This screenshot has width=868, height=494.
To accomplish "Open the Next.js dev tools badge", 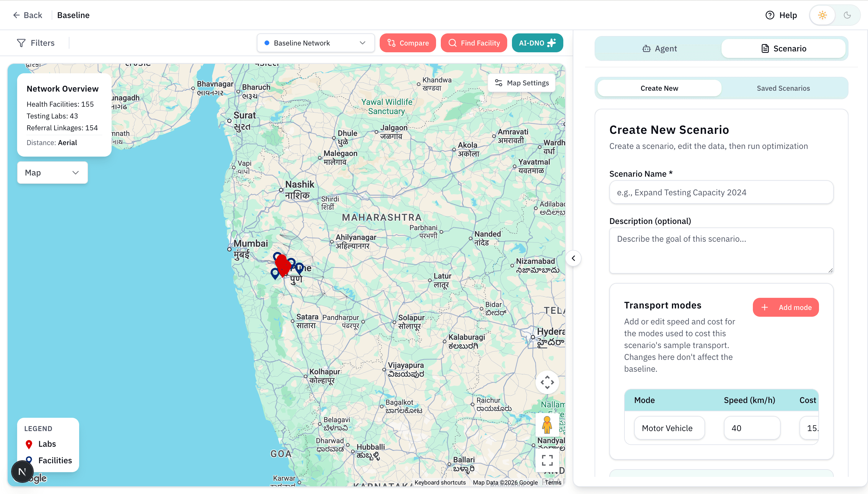I will point(22,471).
